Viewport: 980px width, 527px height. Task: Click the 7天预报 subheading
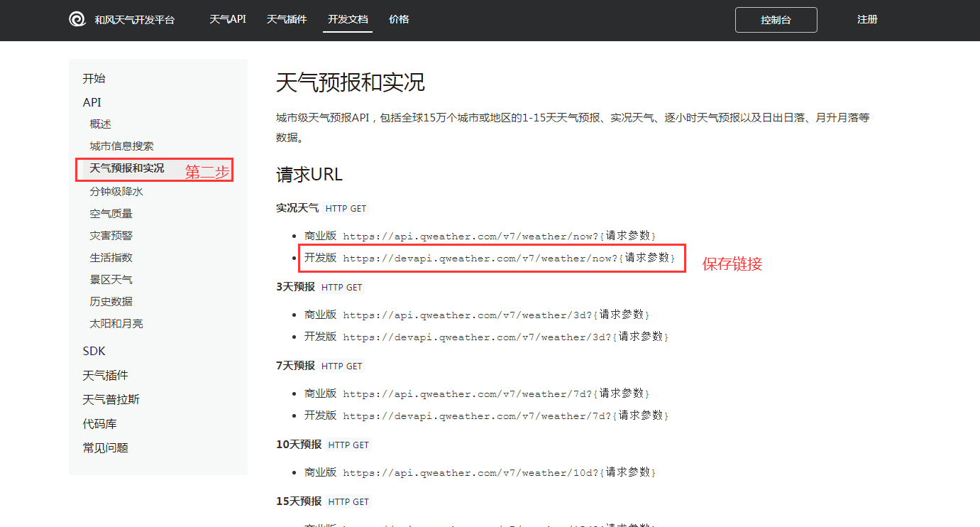coord(295,366)
